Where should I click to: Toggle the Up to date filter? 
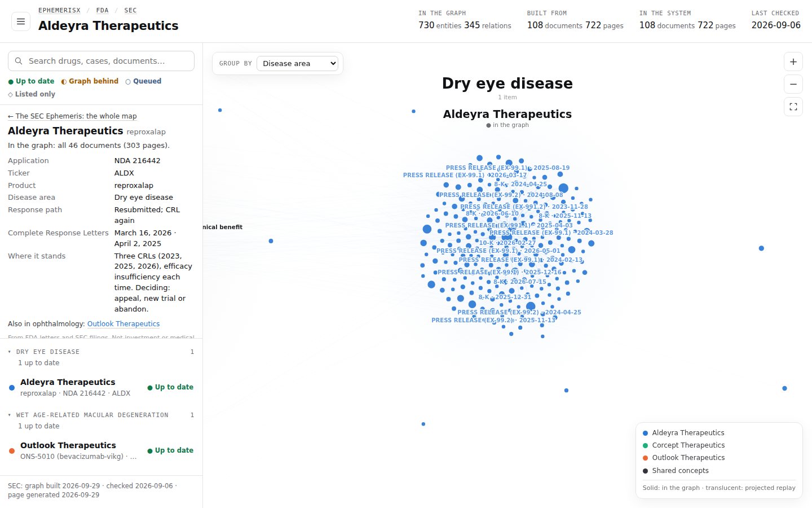[31, 81]
